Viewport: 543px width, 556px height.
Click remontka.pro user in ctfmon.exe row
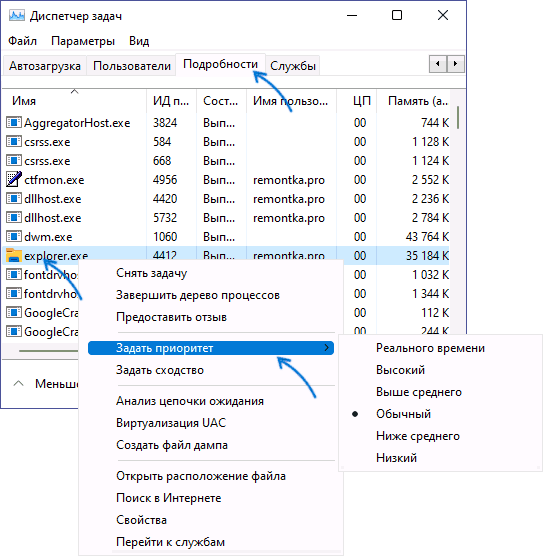pyautogui.click(x=289, y=180)
